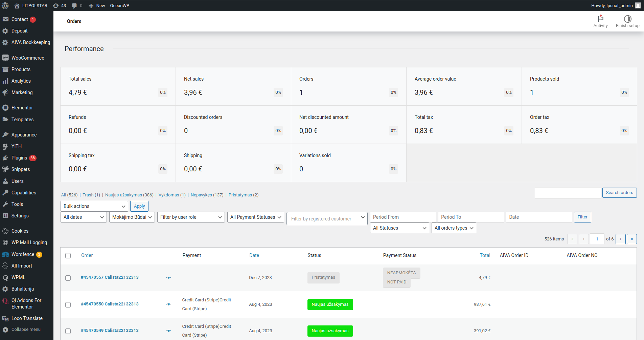Image resolution: width=644 pixels, height=340 pixels.
Task: Check the box for order #45470550
Action: (68, 304)
